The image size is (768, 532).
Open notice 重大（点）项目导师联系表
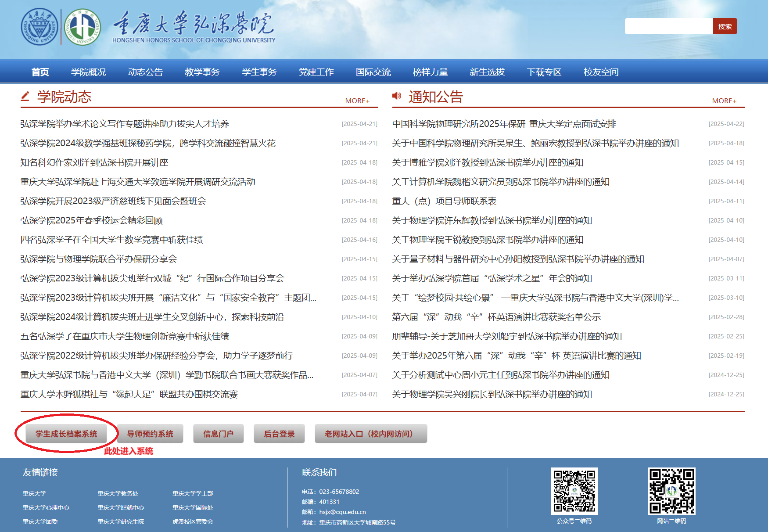click(444, 201)
